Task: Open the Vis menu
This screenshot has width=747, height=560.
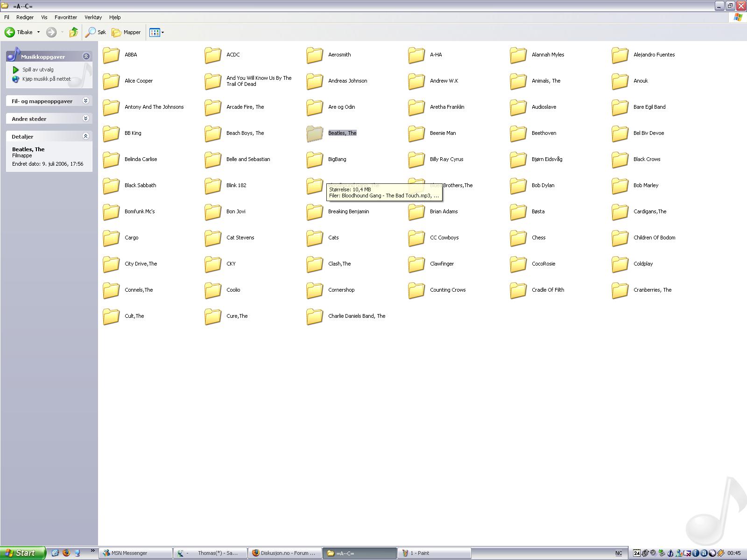Action: [44, 17]
